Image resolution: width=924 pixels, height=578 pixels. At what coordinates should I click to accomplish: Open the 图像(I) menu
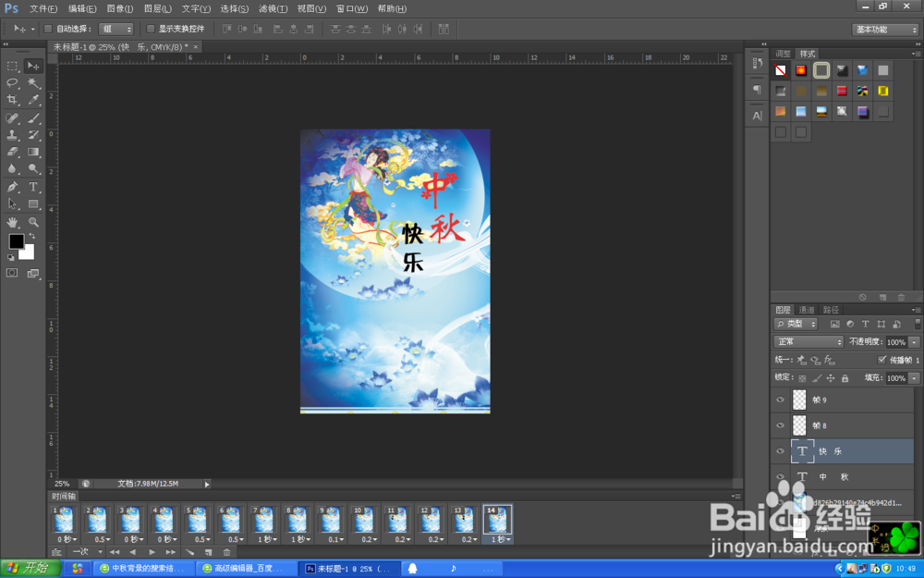point(120,9)
